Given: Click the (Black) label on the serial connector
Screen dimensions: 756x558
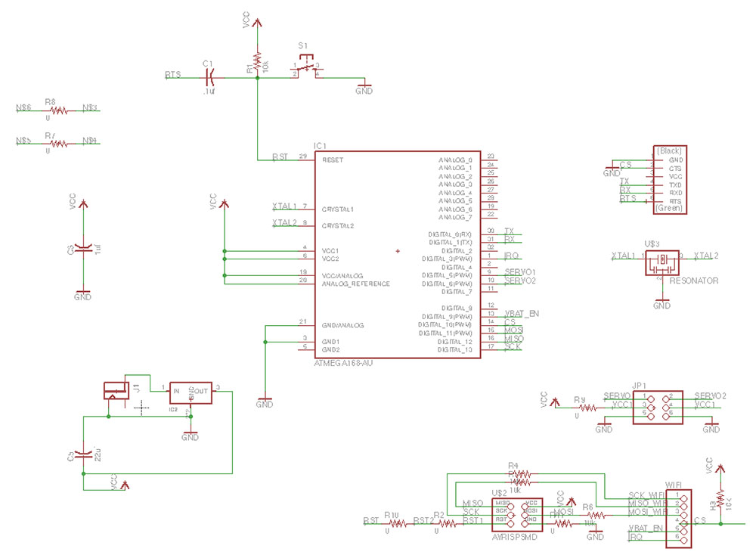Looking at the screenshot, I should pyautogui.click(x=669, y=150).
